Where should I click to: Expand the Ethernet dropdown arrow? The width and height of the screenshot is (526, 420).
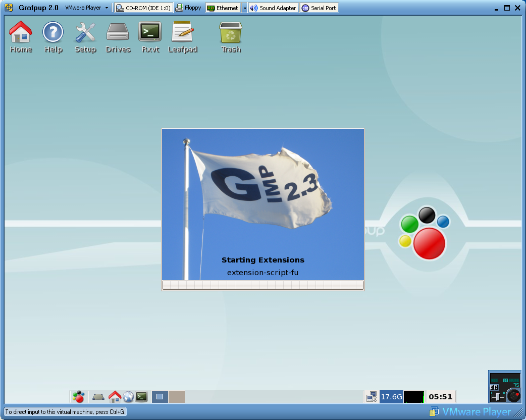coord(244,8)
